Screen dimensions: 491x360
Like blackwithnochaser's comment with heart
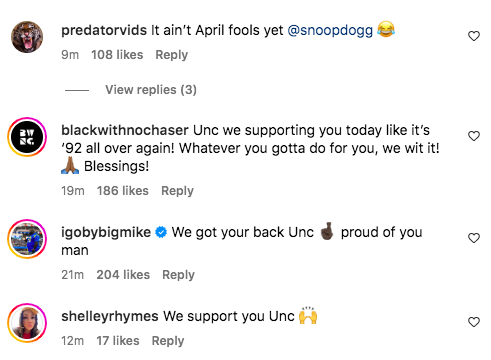click(x=474, y=136)
